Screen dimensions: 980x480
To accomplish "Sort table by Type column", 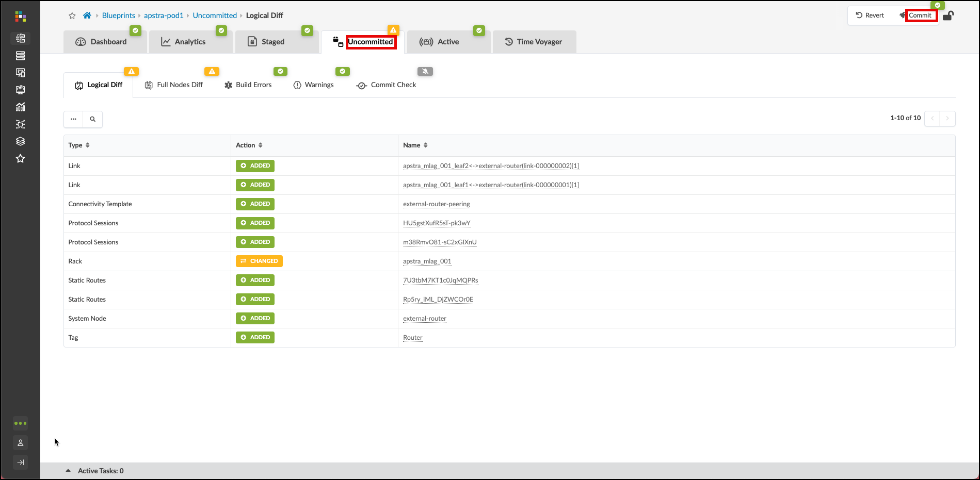I will 87,145.
